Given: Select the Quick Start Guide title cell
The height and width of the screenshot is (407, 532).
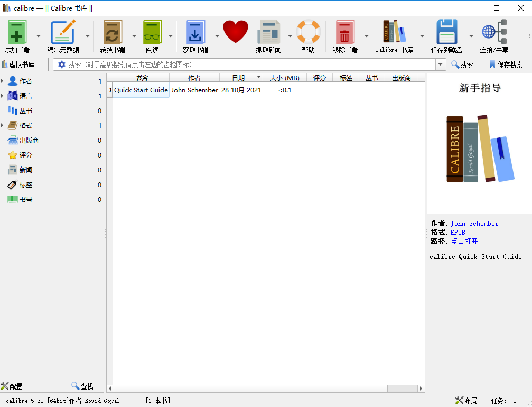Looking at the screenshot, I should pyautogui.click(x=141, y=90).
